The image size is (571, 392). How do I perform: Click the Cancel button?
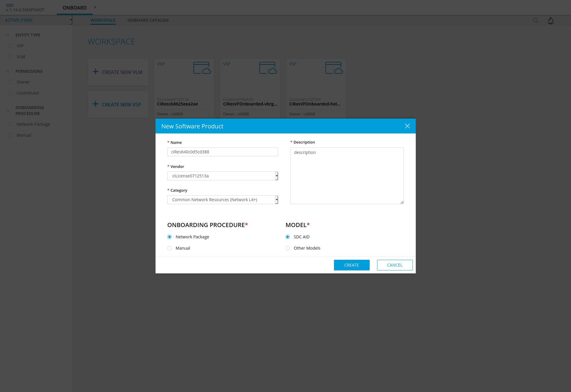395,265
